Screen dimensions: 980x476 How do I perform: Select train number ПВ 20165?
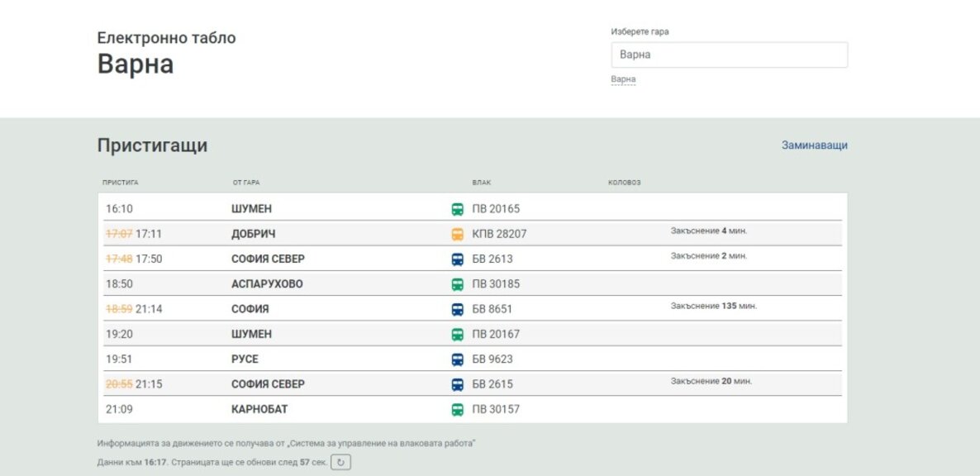pos(497,209)
